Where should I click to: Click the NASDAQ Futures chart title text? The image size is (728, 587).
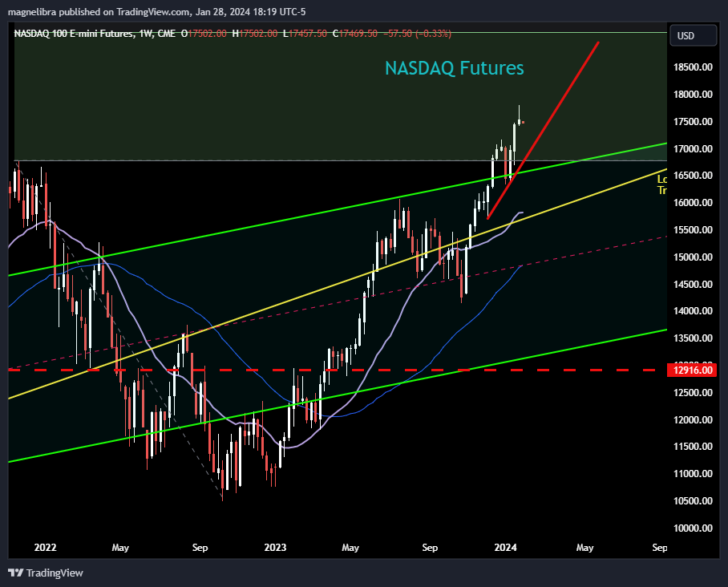point(454,68)
